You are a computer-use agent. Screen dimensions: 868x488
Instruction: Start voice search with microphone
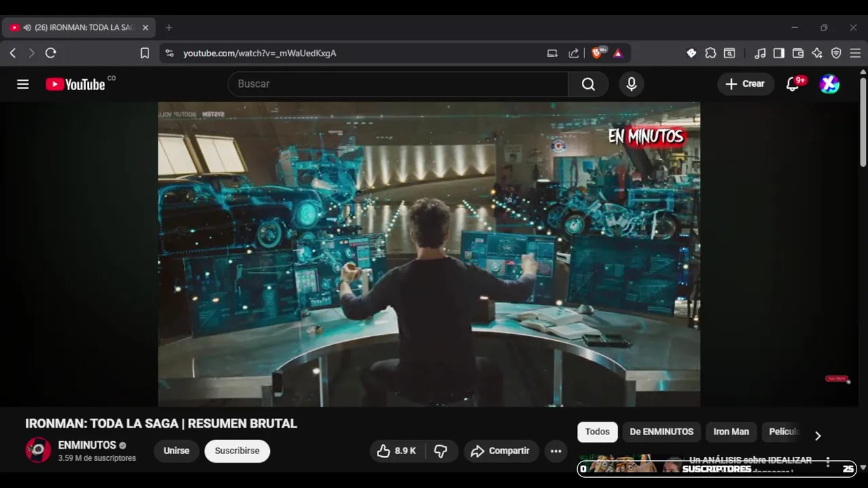click(x=631, y=84)
